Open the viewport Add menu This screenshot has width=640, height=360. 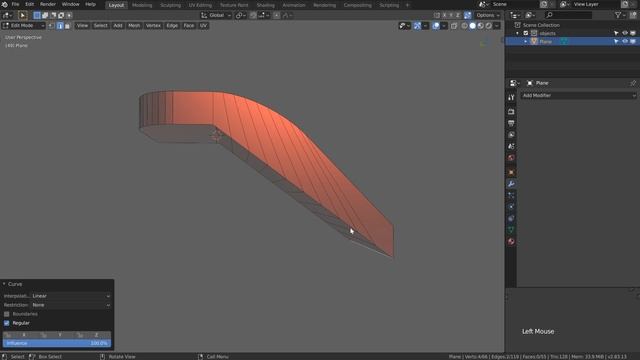(x=118, y=26)
